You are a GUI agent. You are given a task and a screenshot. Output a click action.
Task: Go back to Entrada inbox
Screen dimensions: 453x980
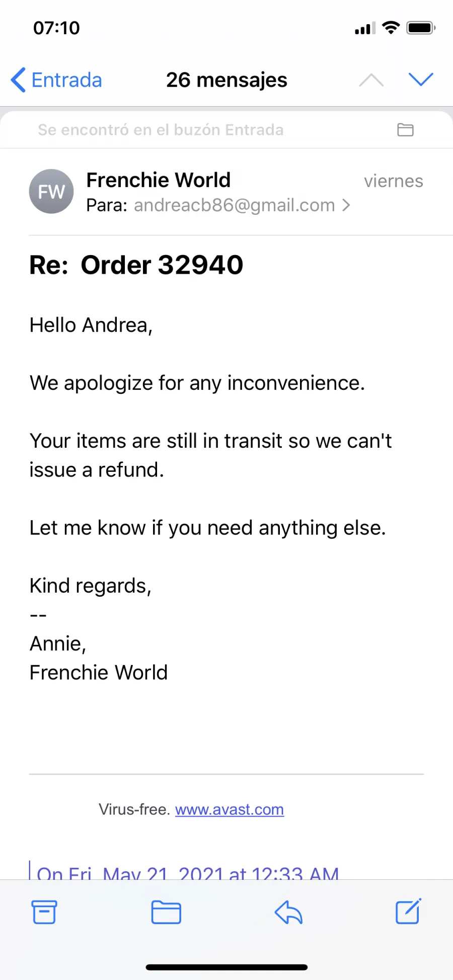pyautogui.click(x=56, y=80)
